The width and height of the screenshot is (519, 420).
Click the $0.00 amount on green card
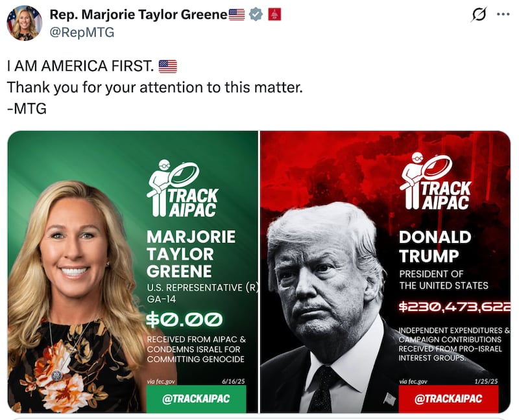pyautogui.click(x=185, y=320)
